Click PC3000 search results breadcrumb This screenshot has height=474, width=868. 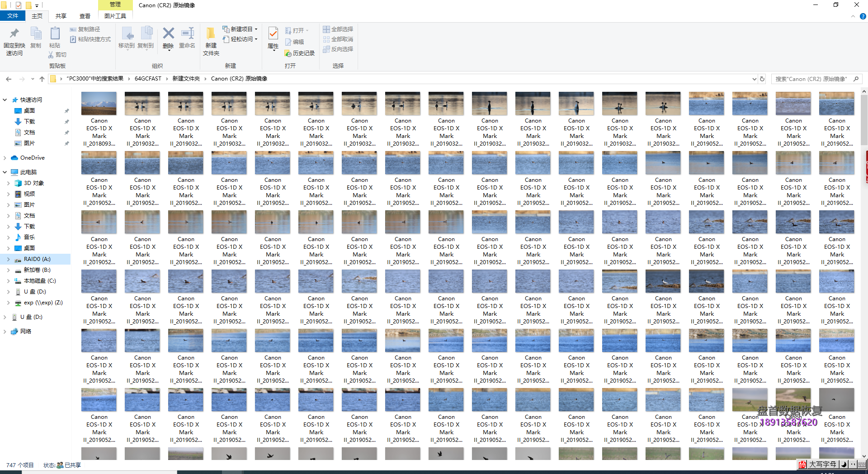[x=95, y=79]
